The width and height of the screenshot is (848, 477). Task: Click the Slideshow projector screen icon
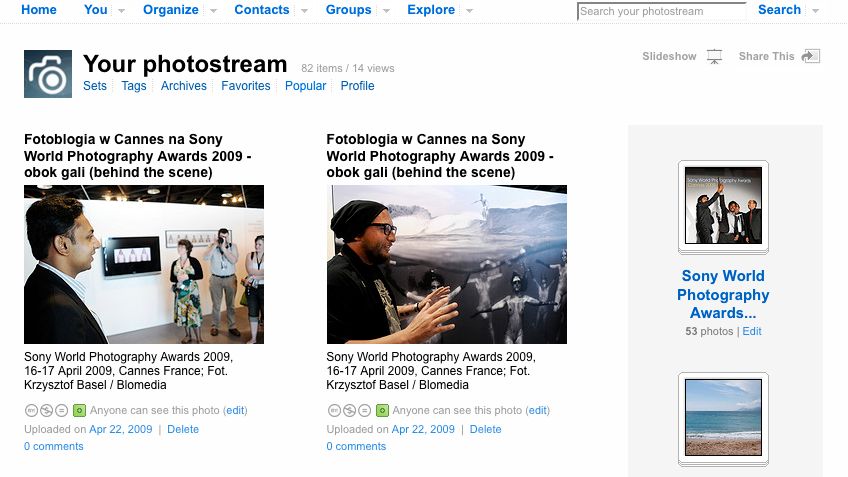714,57
